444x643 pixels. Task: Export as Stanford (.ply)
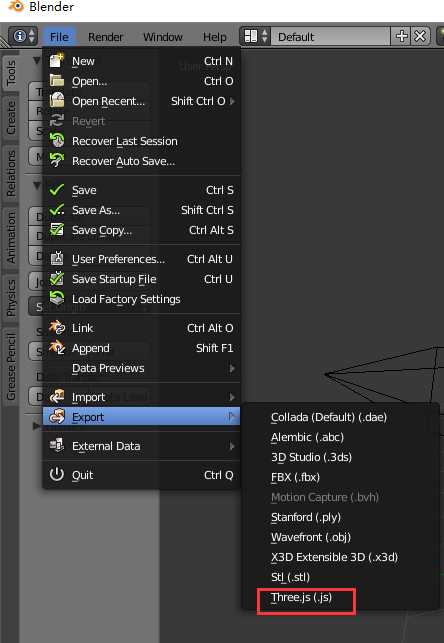[306, 517]
